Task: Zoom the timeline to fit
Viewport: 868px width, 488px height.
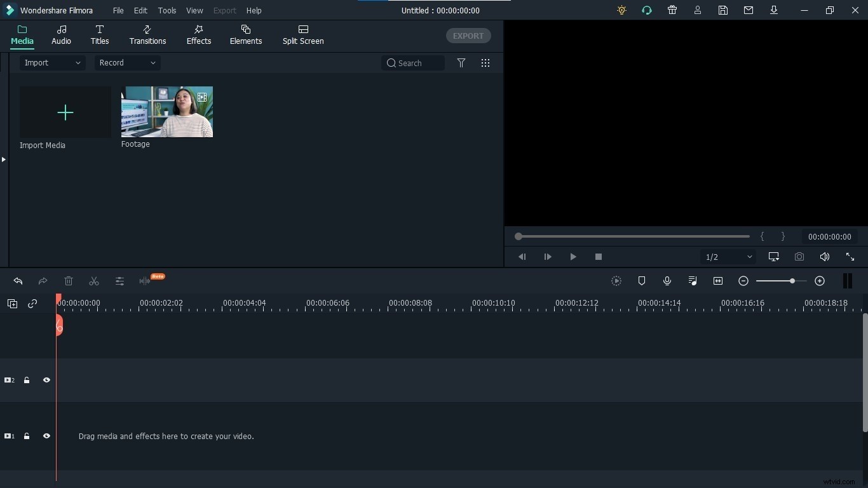Action: pos(718,281)
